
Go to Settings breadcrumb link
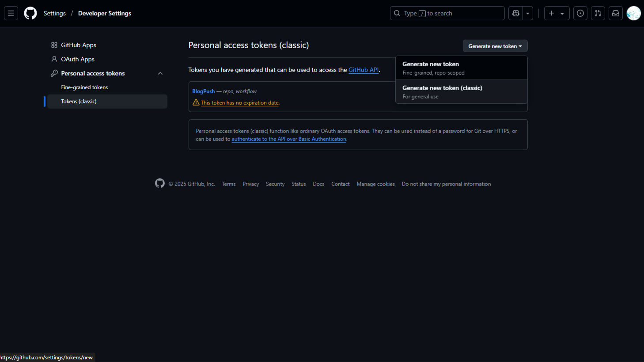point(55,13)
